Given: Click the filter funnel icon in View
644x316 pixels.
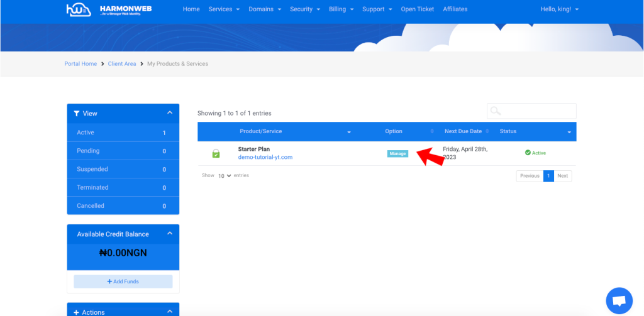Looking at the screenshot, I should click(x=77, y=114).
